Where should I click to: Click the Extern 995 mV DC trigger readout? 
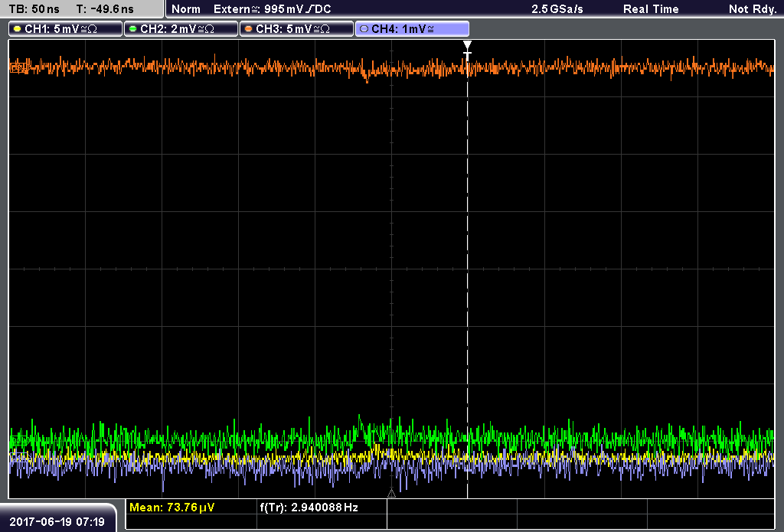[x=272, y=9]
